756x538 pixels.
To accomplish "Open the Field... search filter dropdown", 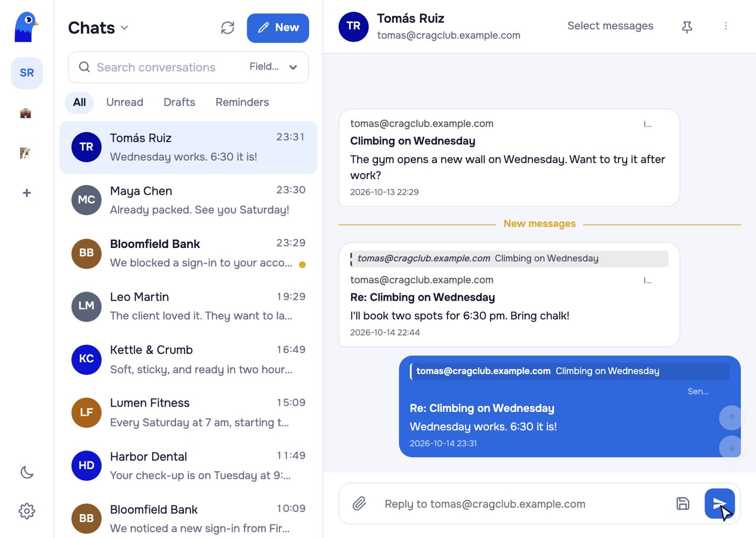I will 274,67.
